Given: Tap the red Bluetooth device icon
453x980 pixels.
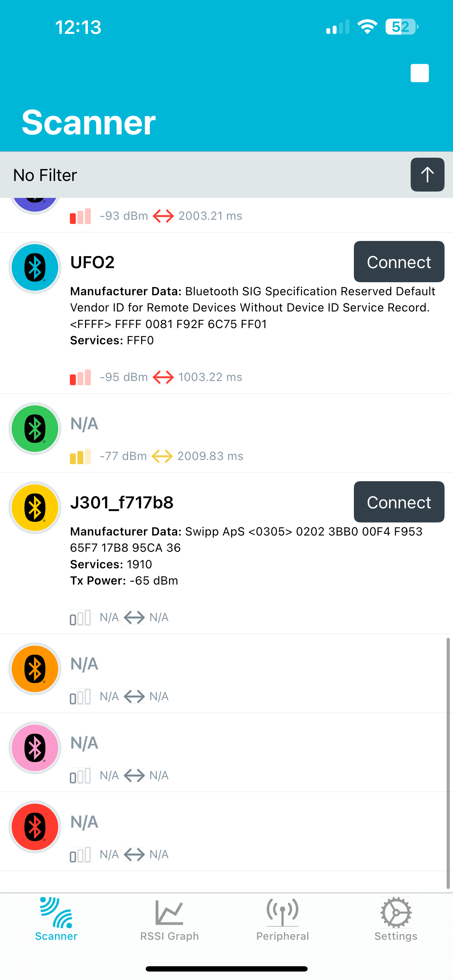Looking at the screenshot, I should click(x=35, y=827).
